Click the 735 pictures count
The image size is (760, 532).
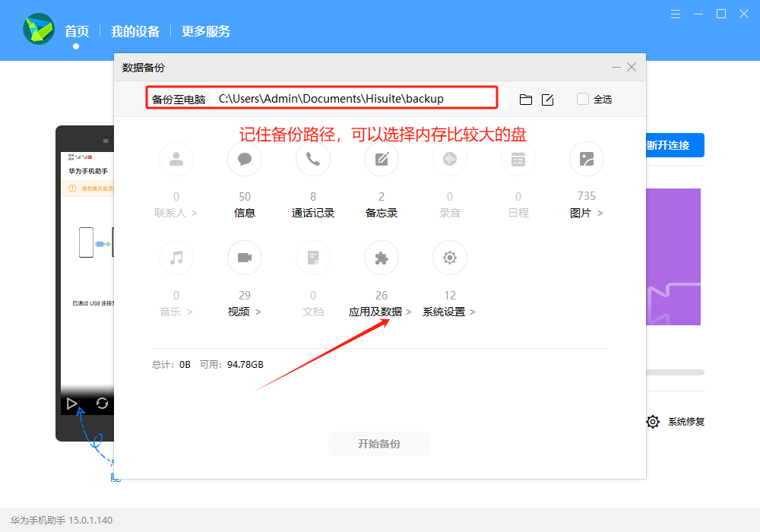[587, 196]
